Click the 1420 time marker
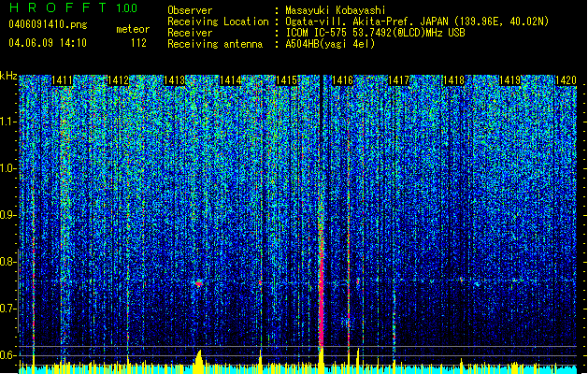This screenshot has width=588, height=374. [x=566, y=80]
